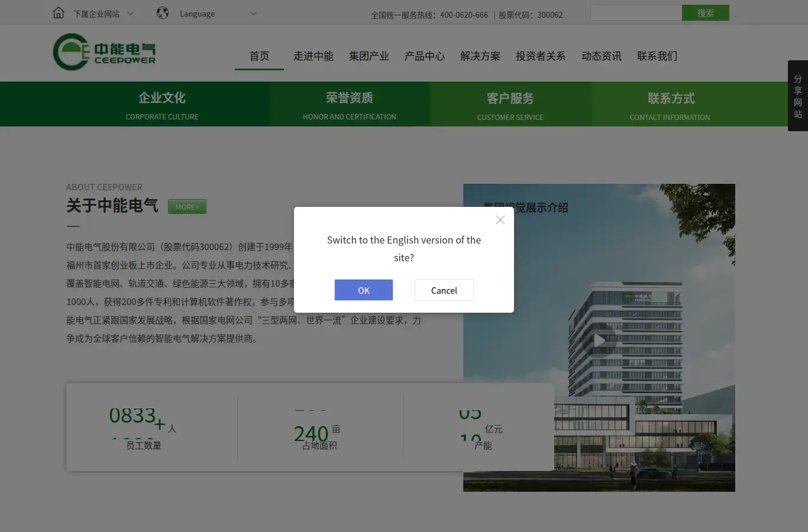This screenshot has width=808, height=532.
Task: Open the 投资者关系 menu item
Action: pos(541,56)
